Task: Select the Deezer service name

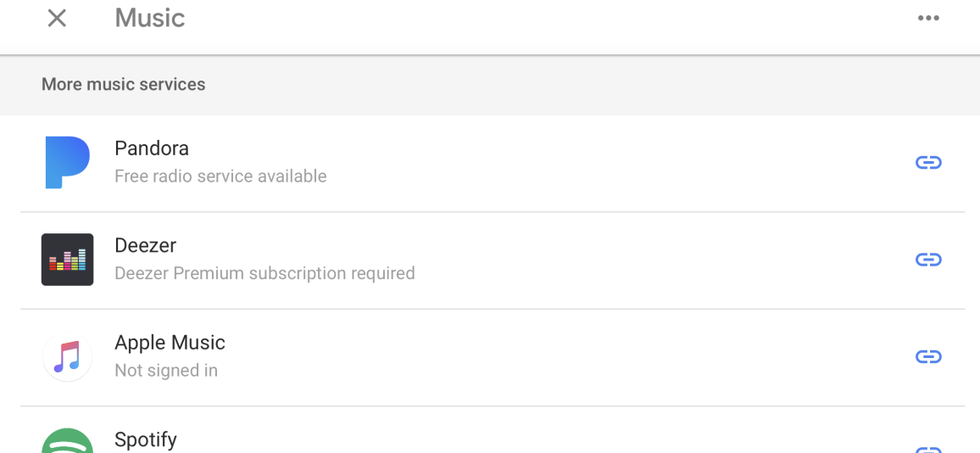Action: click(x=146, y=245)
